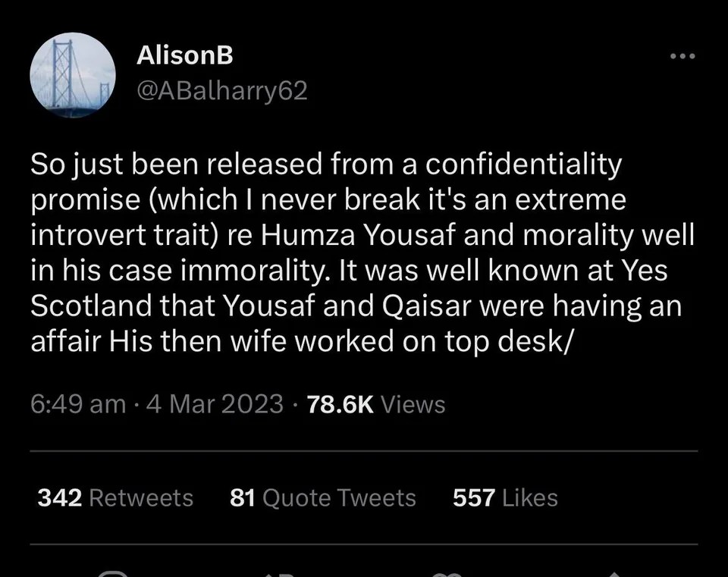Click the 6:49 am timestamp

point(78,403)
